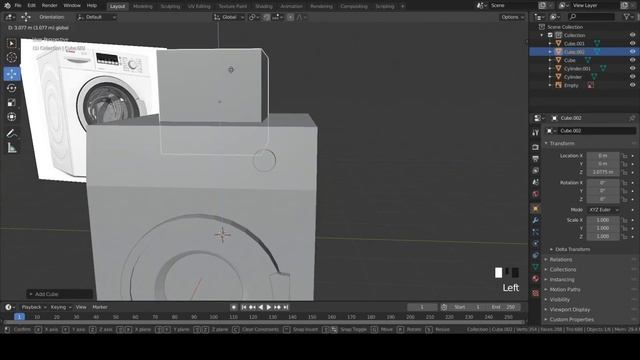This screenshot has height=360, width=640.
Task: Hide Collection using its eye icon
Action: pos(632,35)
